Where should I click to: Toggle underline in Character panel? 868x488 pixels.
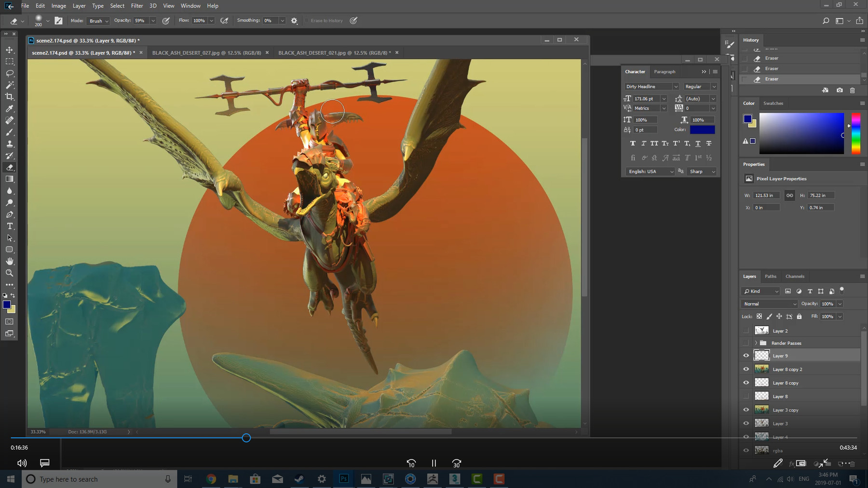(x=698, y=144)
